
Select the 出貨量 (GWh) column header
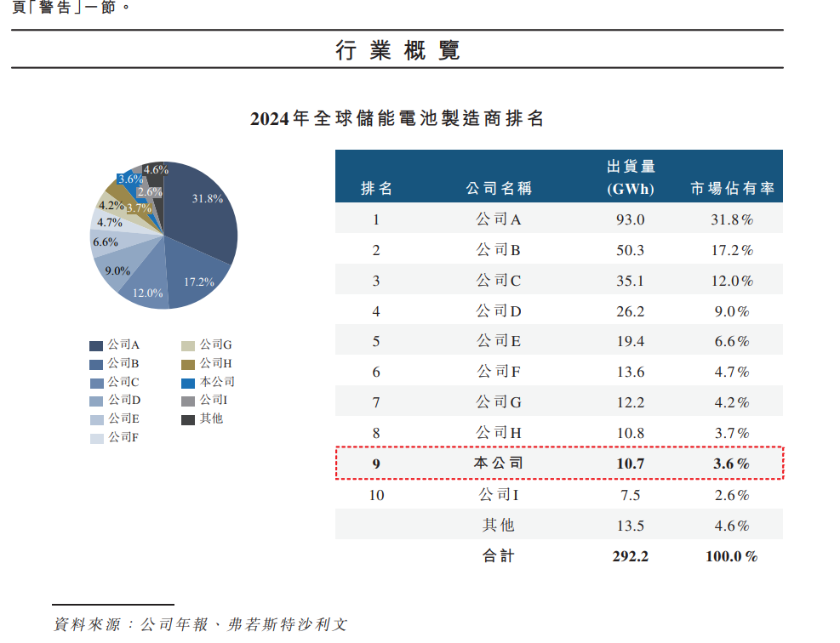pyautogui.click(x=631, y=178)
